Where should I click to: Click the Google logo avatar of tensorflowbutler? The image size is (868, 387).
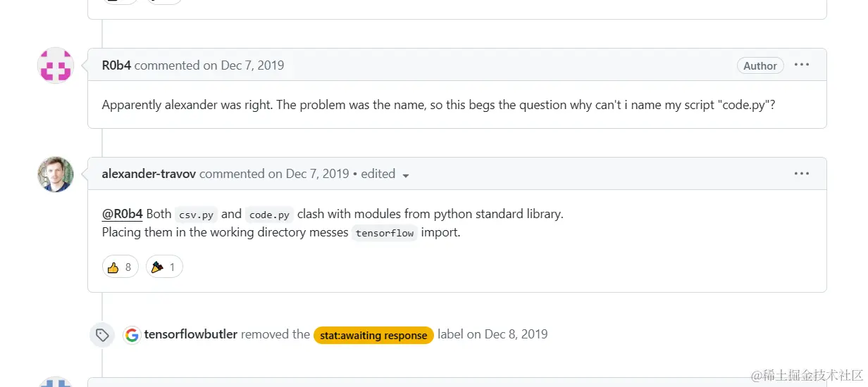(132, 335)
